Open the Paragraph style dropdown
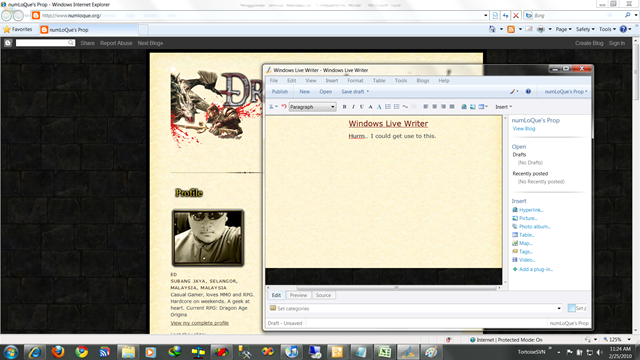This screenshot has width=640, height=360. pyautogui.click(x=312, y=107)
